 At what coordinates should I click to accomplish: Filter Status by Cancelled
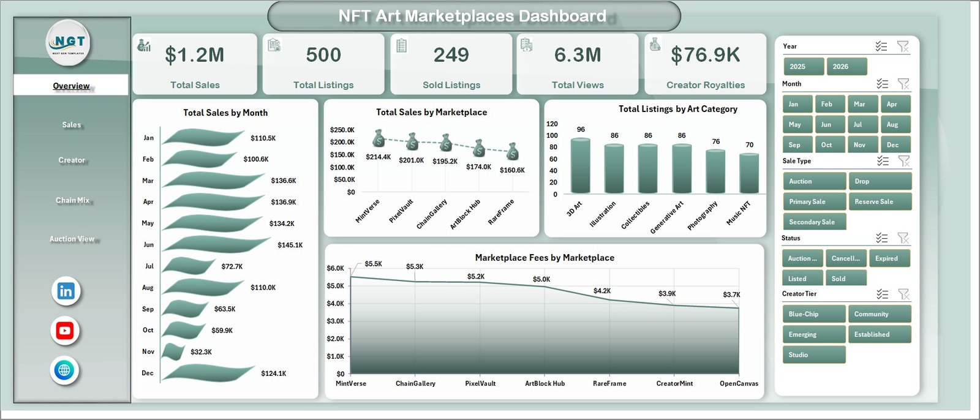coord(846,258)
